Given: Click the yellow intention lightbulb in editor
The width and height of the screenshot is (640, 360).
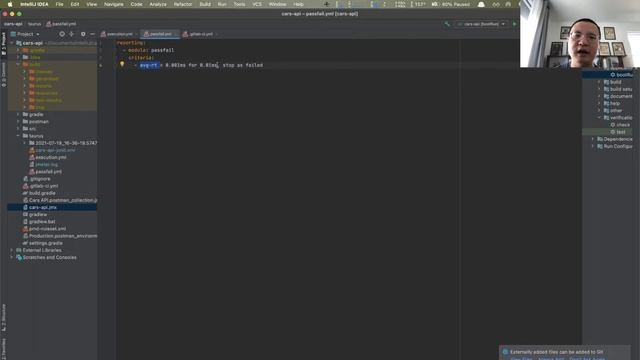Looking at the screenshot, I should (122, 64).
